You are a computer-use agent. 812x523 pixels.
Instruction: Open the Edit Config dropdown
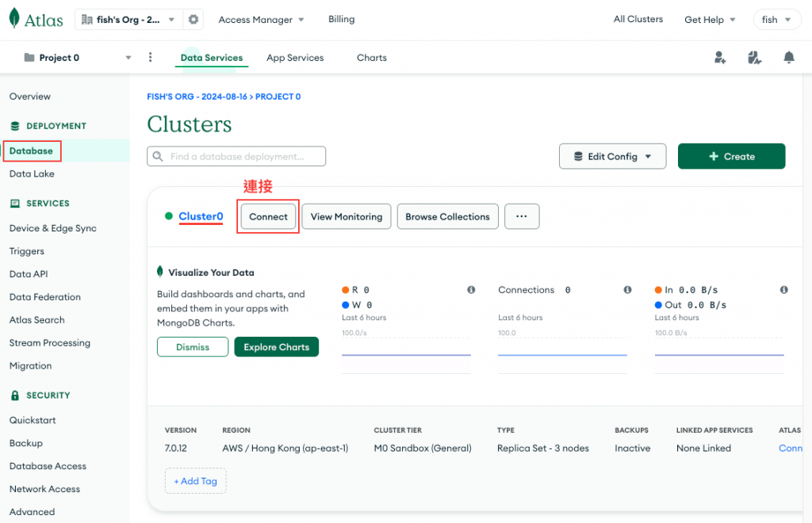pos(613,156)
